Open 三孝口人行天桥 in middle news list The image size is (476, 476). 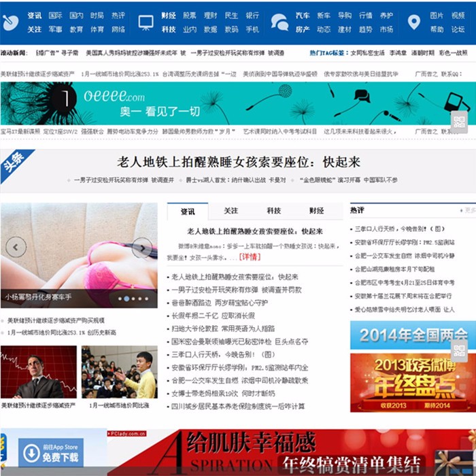coord(223,354)
